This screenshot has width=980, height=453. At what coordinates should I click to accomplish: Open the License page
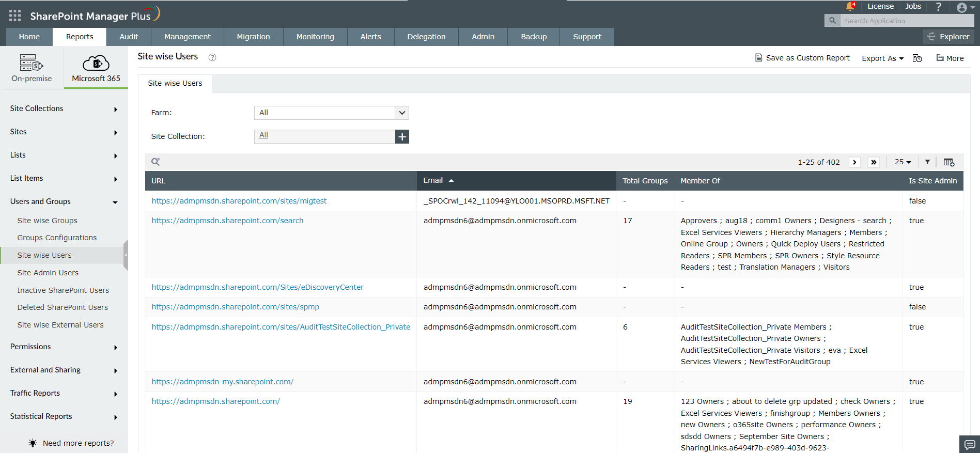pyautogui.click(x=880, y=6)
